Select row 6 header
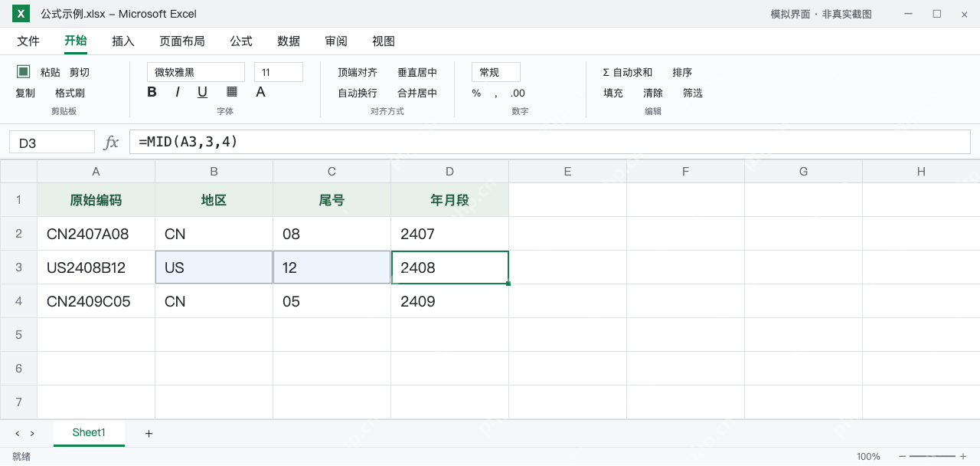This screenshot has height=466, width=980. tap(18, 369)
